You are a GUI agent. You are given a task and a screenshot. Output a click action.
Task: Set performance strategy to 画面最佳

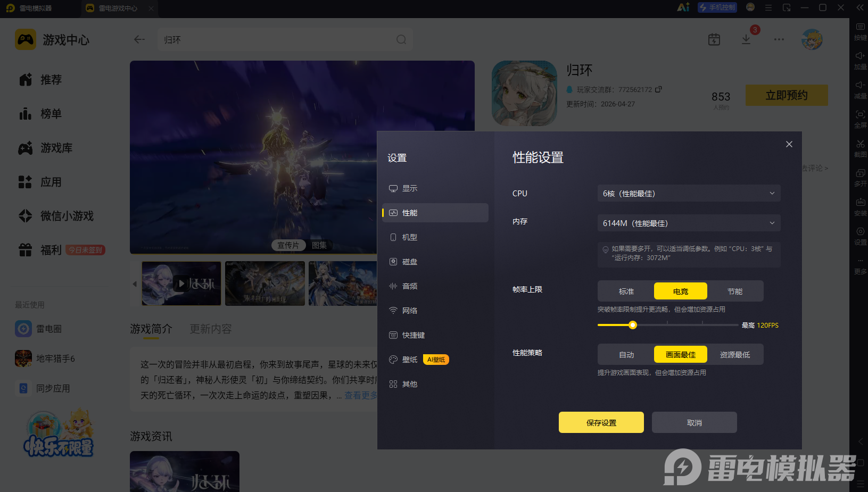pos(681,355)
